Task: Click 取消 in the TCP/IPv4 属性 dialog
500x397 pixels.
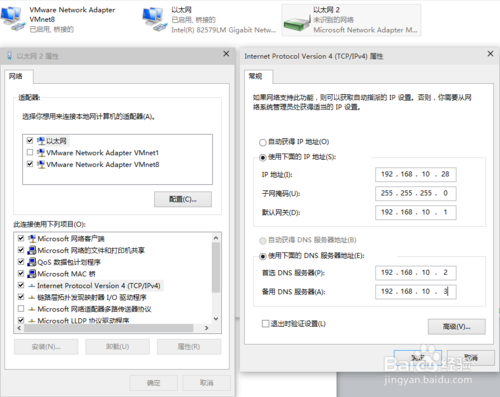Action: pyautogui.click(x=471, y=358)
